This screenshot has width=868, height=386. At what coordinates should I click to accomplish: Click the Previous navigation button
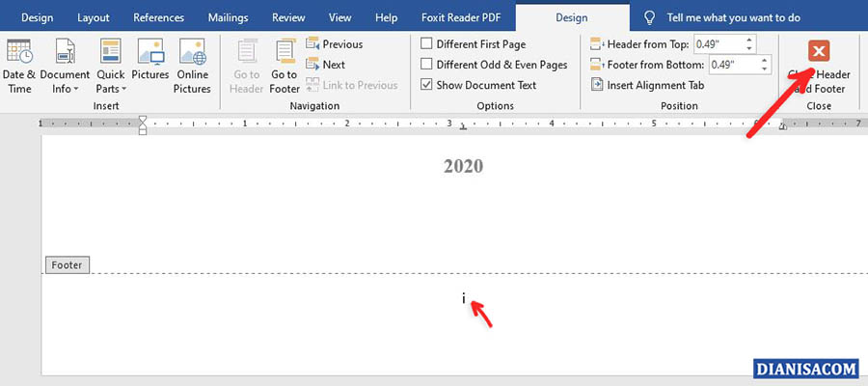(x=334, y=44)
